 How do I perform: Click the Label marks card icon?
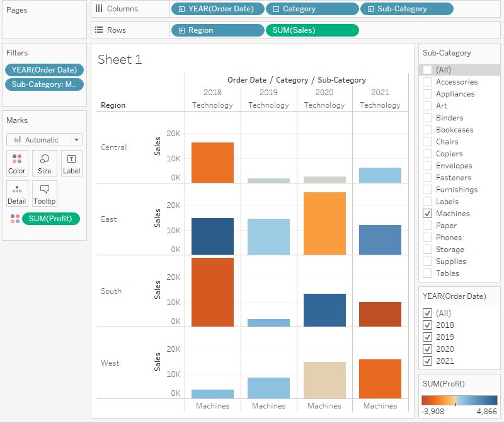(71, 159)
